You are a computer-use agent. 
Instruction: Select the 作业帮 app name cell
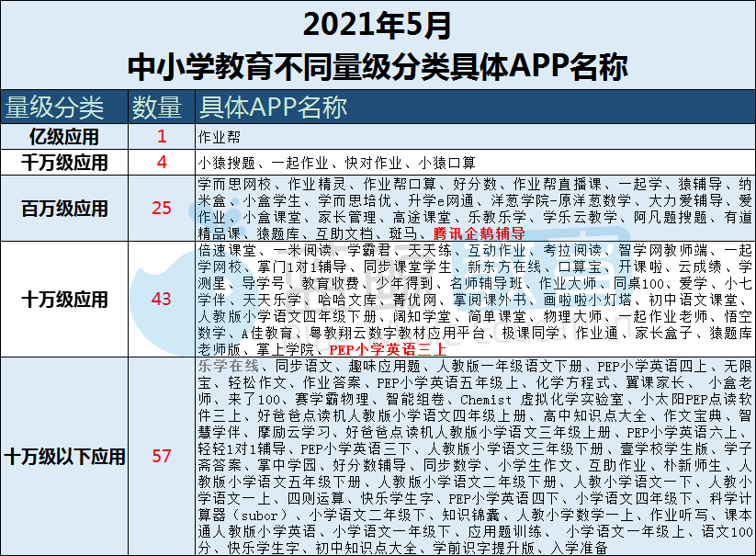218,138
